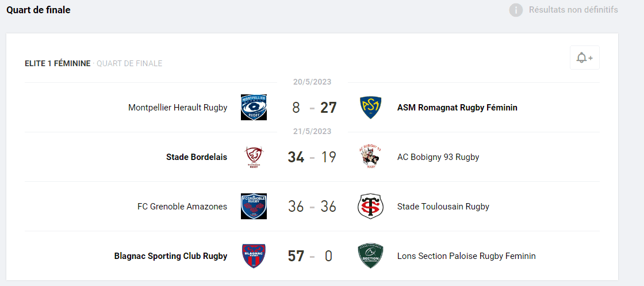The image size is (644, 286).
Task: Click the Montpellier Herault Rugby logo
Action: click(254, 108)
